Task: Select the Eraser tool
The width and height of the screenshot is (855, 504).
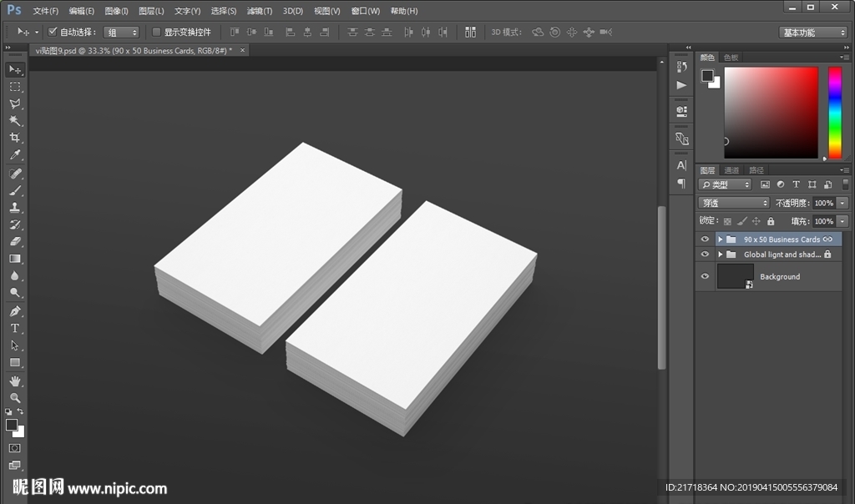Action: click(15, 242)
